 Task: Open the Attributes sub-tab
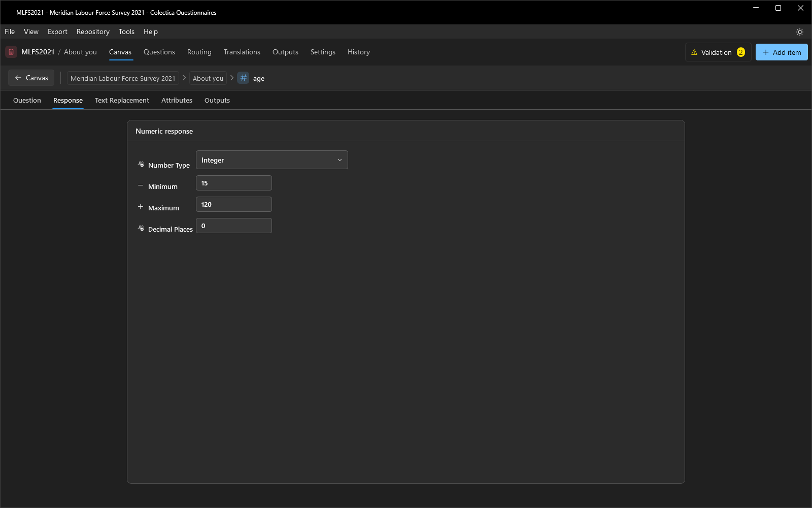click(x=177, y=100)
